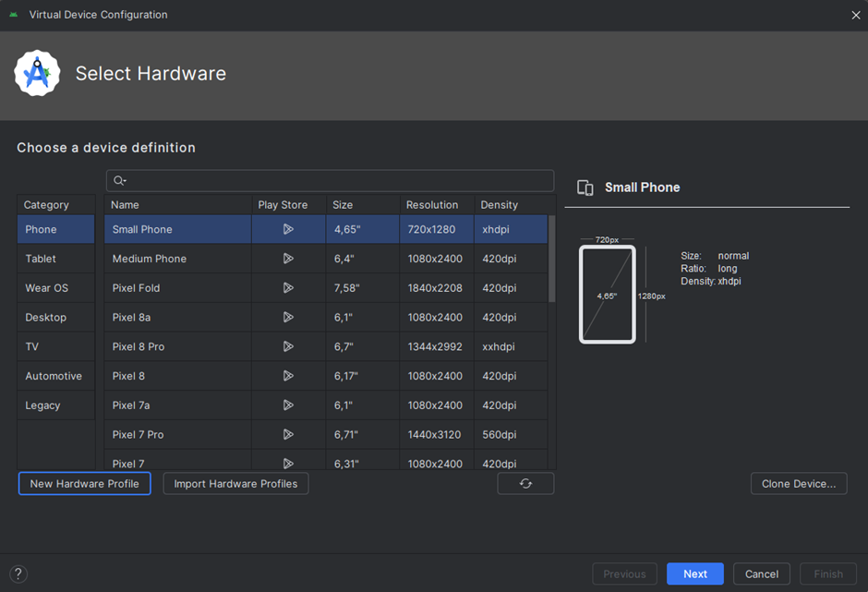Screen dimensions: 868x592
Task: Click the Category column header
Action: pyautogui.click(x=56, y=205)
